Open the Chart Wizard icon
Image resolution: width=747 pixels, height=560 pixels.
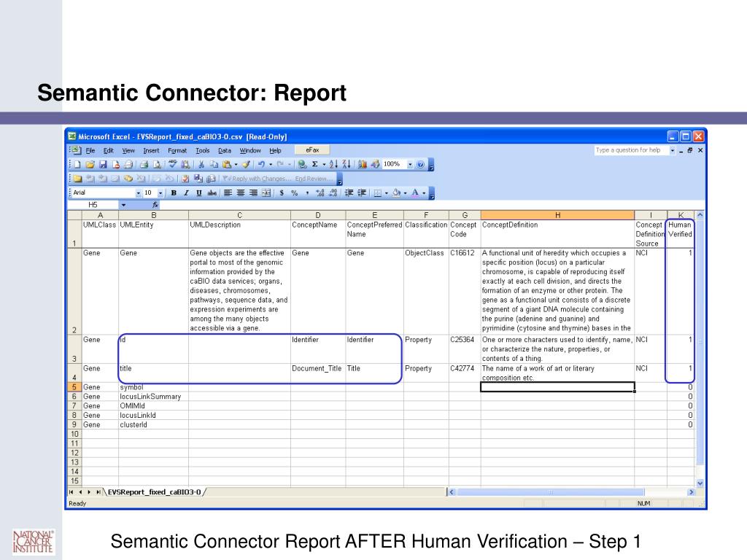362,164
